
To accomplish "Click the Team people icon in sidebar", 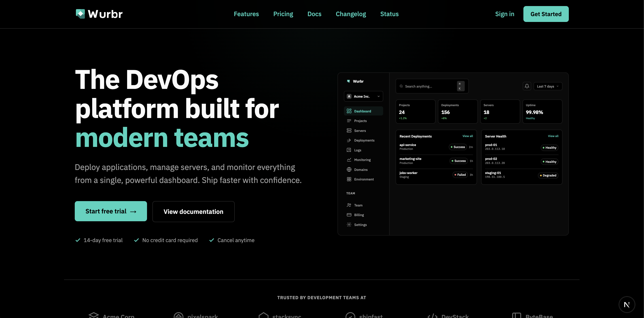I will 349,205.
